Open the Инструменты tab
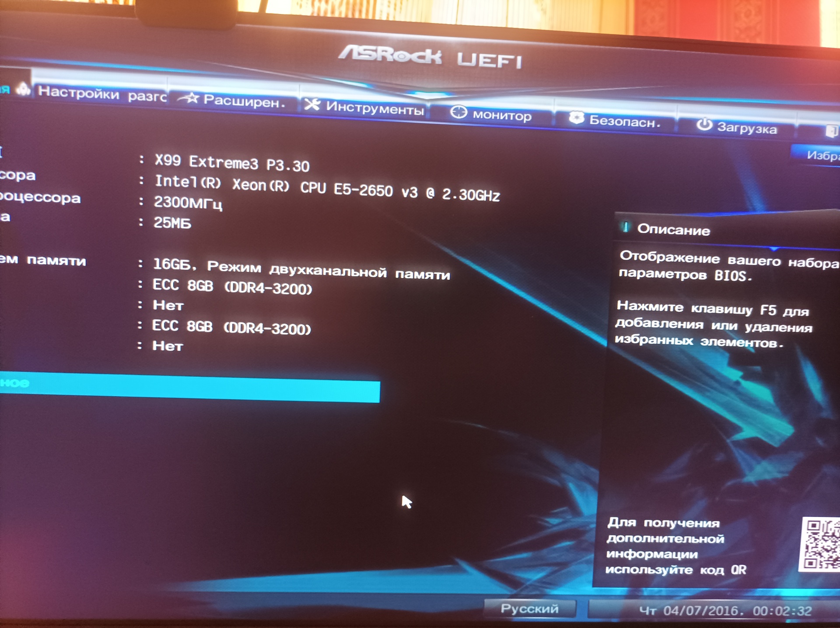840x628 pixels. click(x=366, y=108)
